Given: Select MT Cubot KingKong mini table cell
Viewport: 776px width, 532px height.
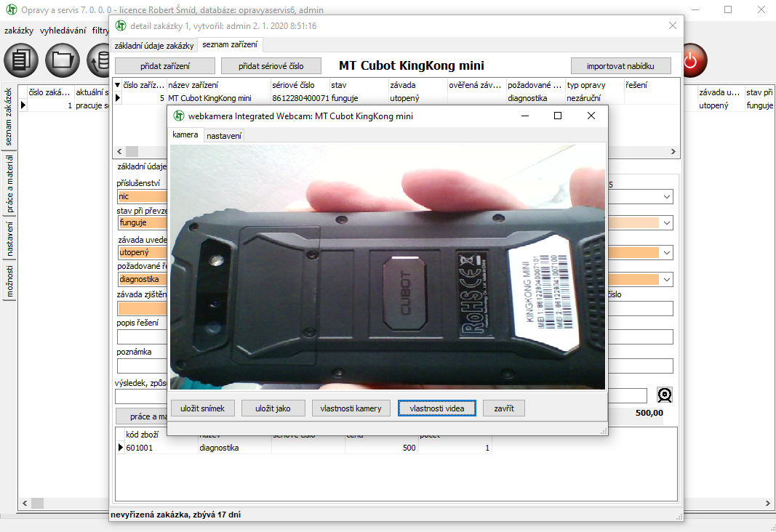Looking at the screenshot, I should [219, 98].
